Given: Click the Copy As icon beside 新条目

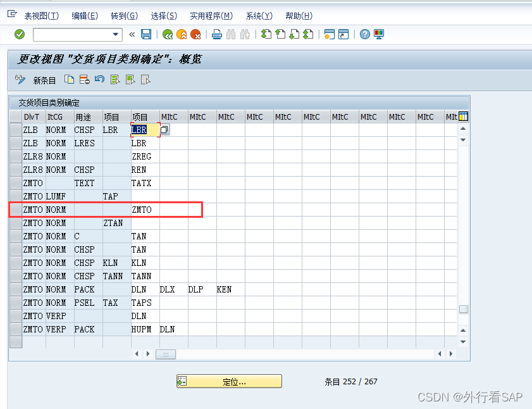Looking at the screenshot, I should pos(70,80).
